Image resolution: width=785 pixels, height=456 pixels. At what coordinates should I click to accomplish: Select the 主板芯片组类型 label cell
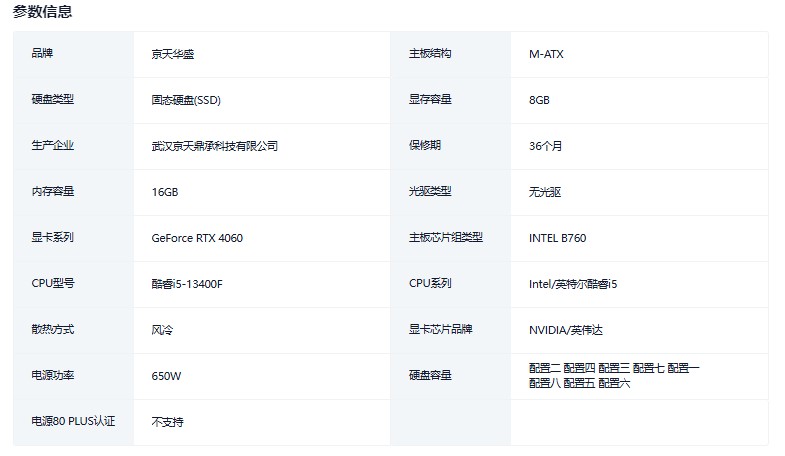click(446, 238)
